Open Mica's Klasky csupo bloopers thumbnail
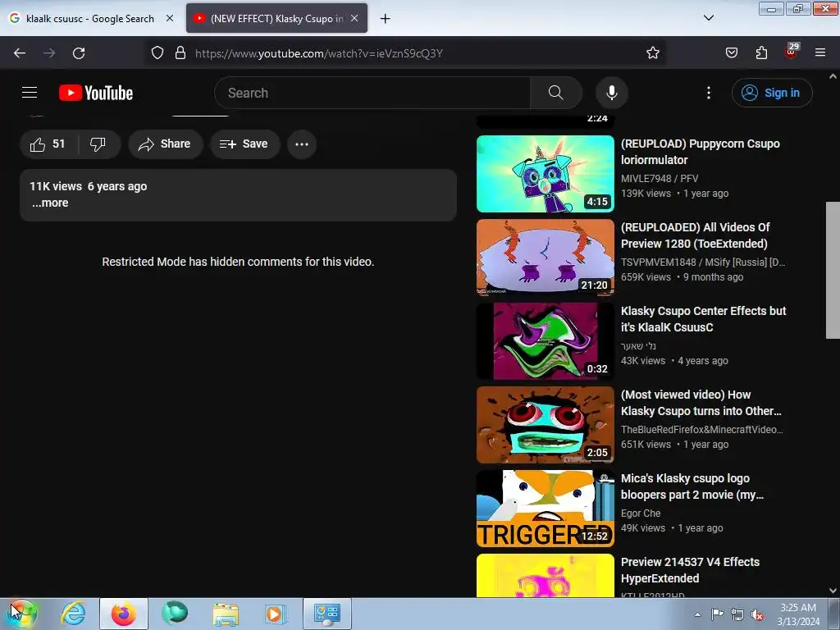This screenshot has height=630, width=840. pos(546,509)
